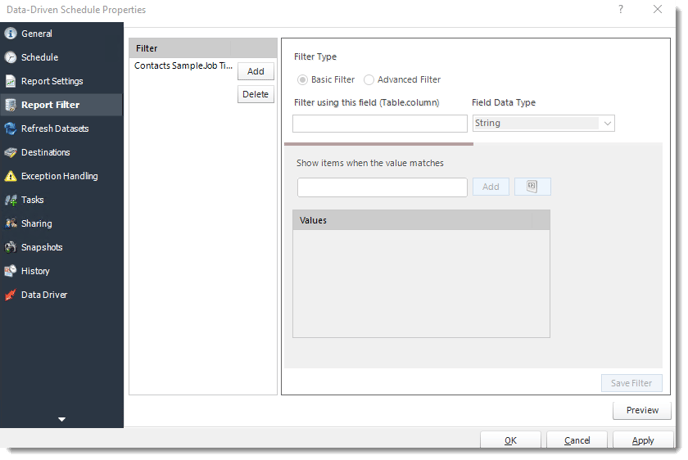Click the General info icon
Viewport: 688px width, 460px height.
11,33
